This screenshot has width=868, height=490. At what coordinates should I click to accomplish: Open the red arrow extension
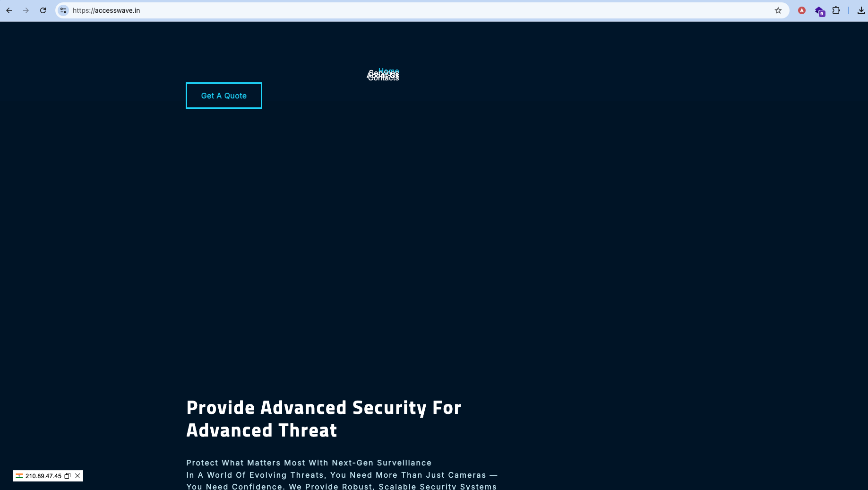(x=801, y=10)
